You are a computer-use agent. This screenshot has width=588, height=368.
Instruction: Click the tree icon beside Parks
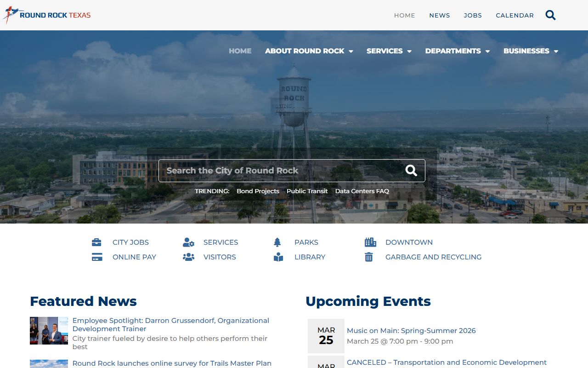click(x=277, y=242)
